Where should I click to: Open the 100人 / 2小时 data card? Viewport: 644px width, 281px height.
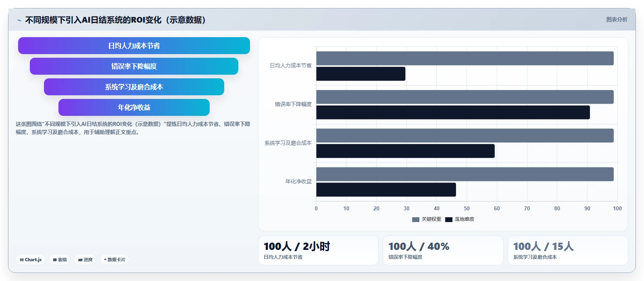coord(318,250)
